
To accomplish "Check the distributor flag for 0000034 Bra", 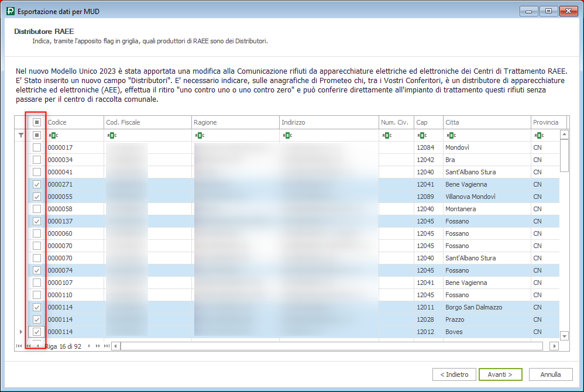I will pos(37,160).
